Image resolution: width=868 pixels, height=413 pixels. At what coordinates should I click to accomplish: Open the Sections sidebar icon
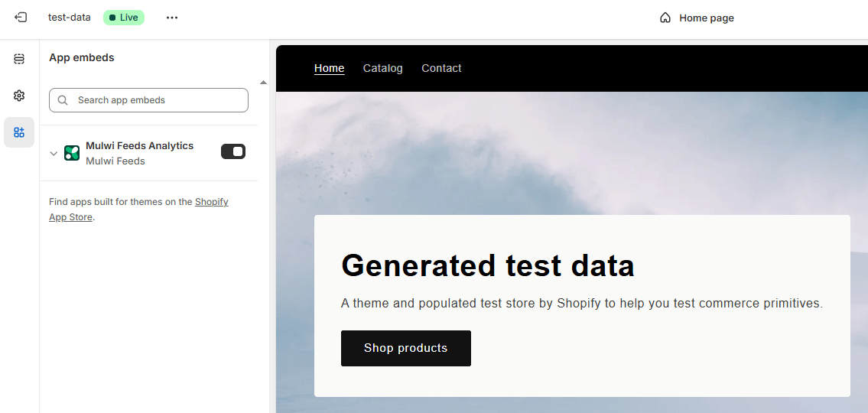click(x=19, y=59)
